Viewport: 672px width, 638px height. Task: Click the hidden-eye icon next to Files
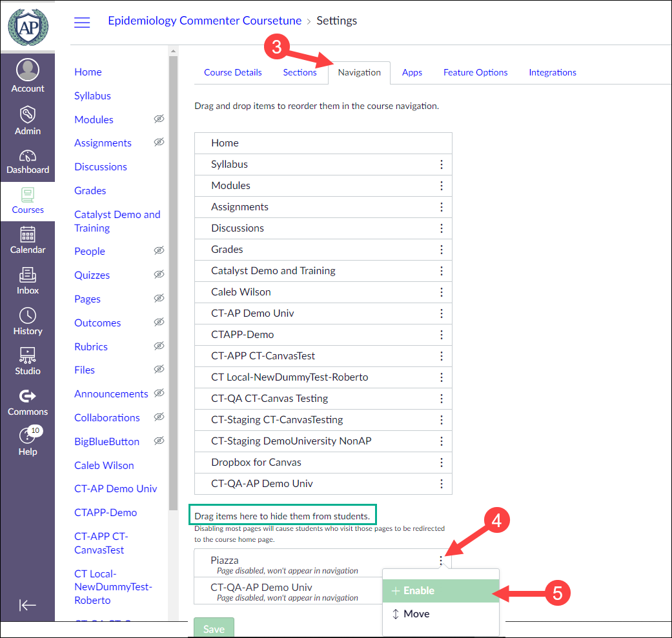click(x=159, y=369)
